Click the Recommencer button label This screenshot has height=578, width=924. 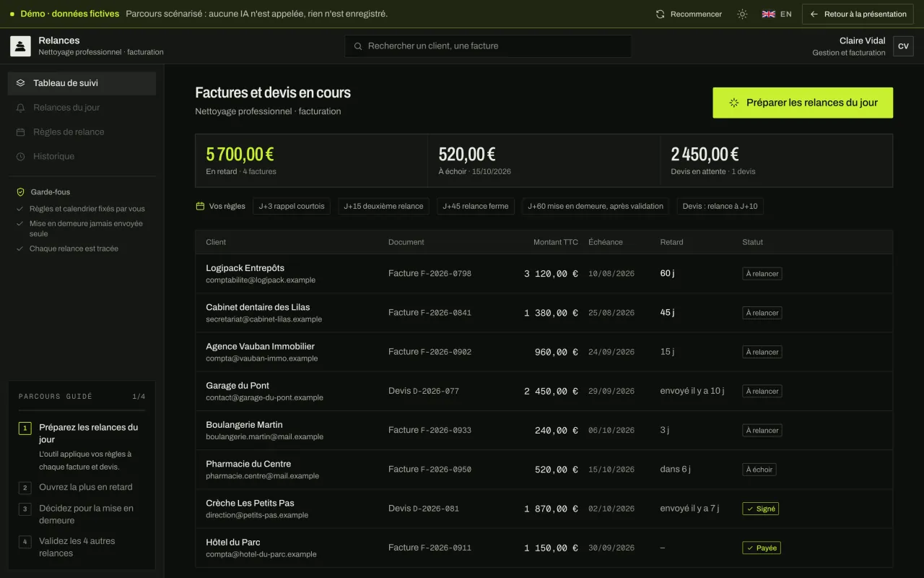(x=696, y=14)
